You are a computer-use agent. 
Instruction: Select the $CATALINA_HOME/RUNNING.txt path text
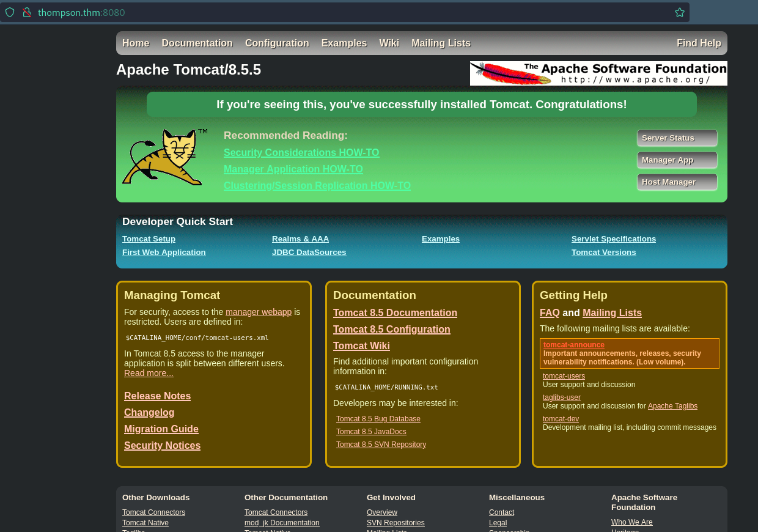(x=386, y=387)
